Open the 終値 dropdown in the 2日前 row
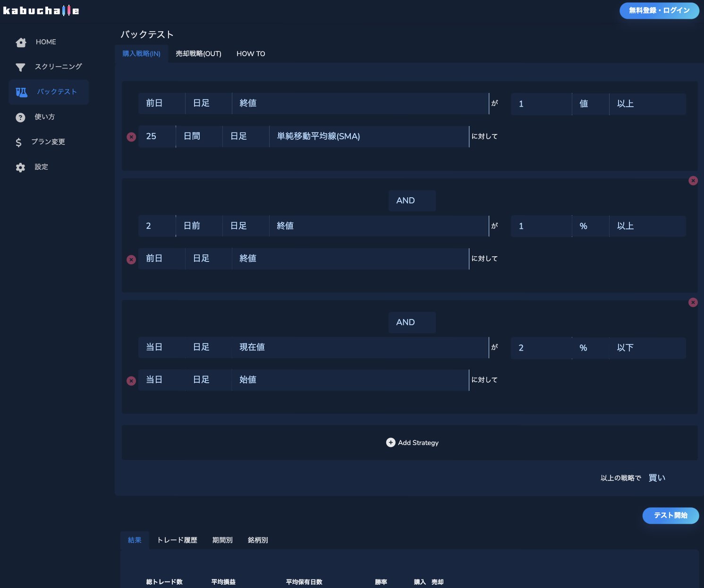Screen dimensions: 704x588 click(x=379, y=226)
